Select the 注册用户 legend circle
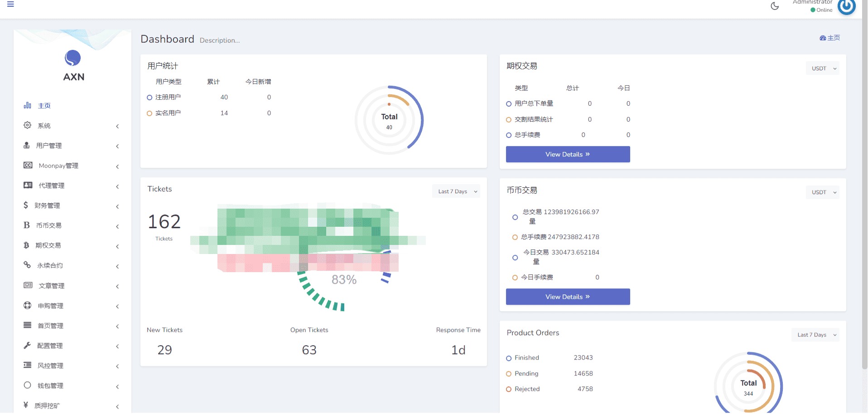 pyautogui.click(x=149, y=98)
